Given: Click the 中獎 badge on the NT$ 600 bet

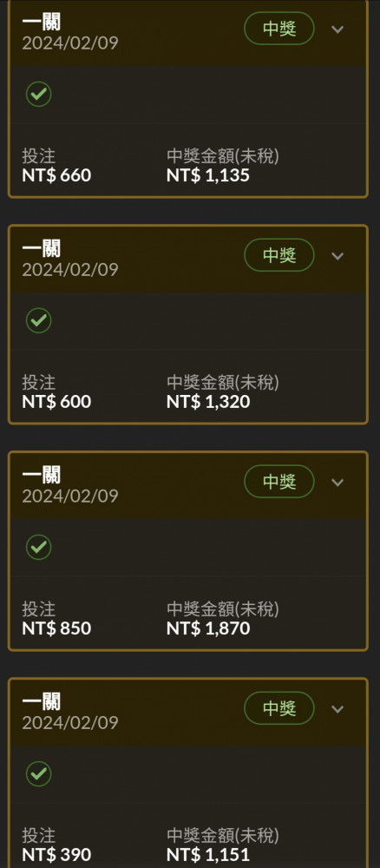Looking at the screenshot, I should coord(279,255).
